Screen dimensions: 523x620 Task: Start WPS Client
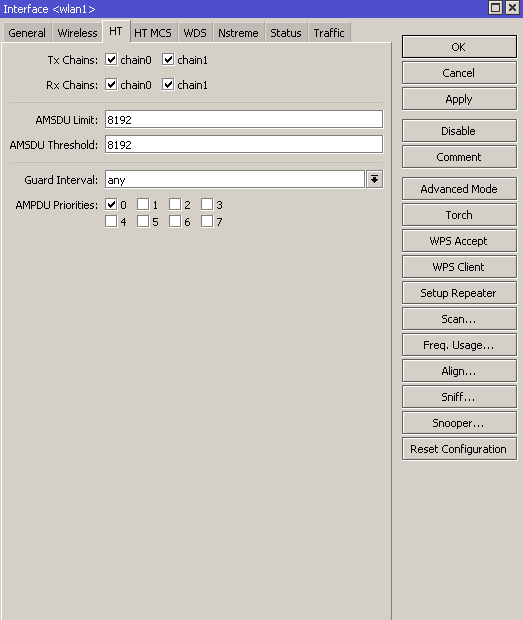459,267
